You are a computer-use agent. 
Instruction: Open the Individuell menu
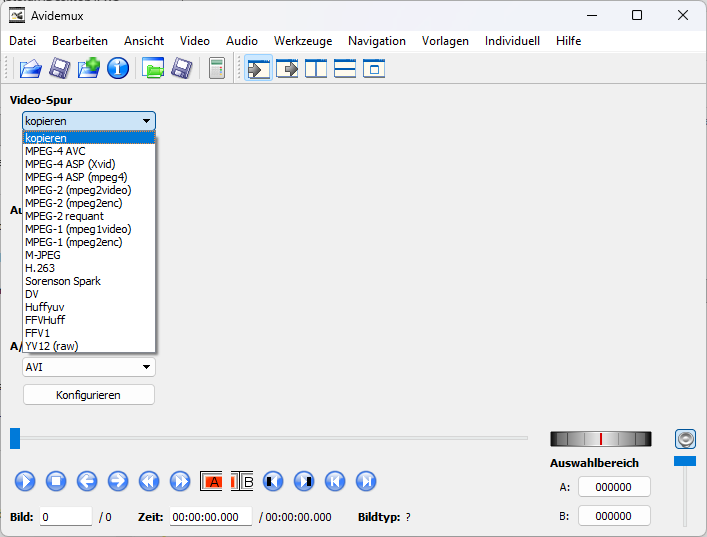pyautogui.click(x=512, y=41)
